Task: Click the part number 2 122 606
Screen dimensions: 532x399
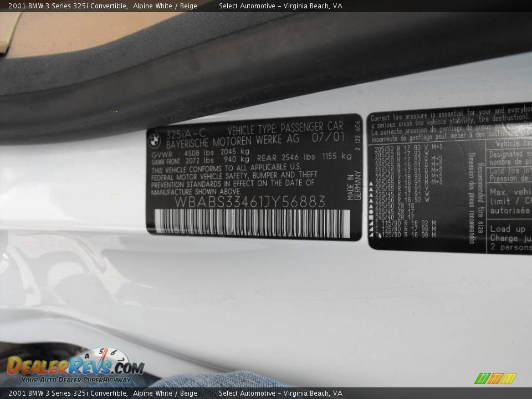Action: tap(357, 136)
